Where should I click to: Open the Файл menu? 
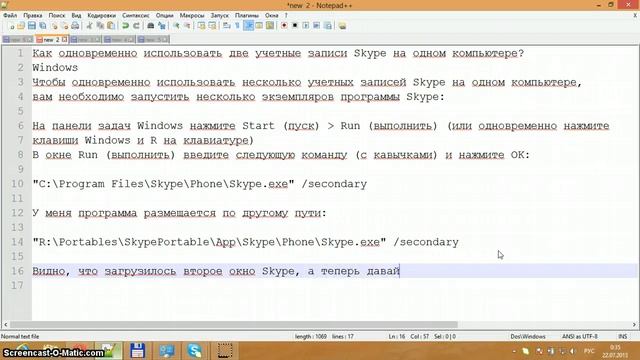point(10,16)
